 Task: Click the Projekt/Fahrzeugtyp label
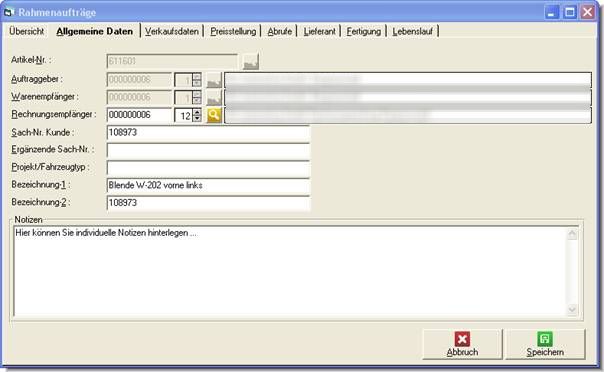click(x=50, y=167)
